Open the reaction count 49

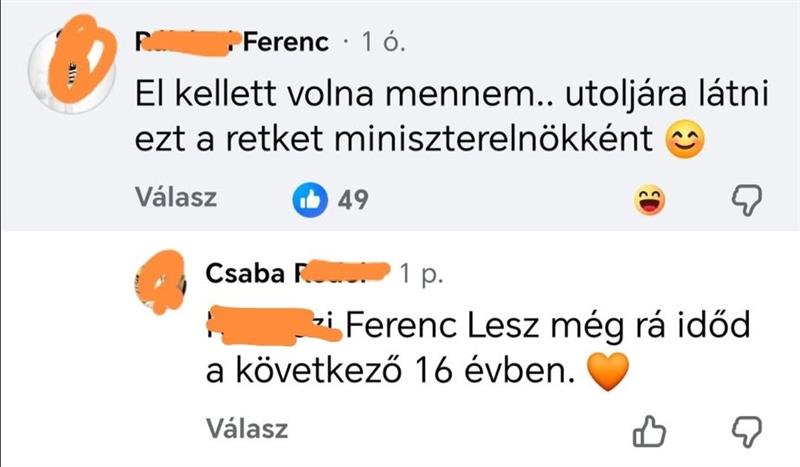tap(348, 200)
